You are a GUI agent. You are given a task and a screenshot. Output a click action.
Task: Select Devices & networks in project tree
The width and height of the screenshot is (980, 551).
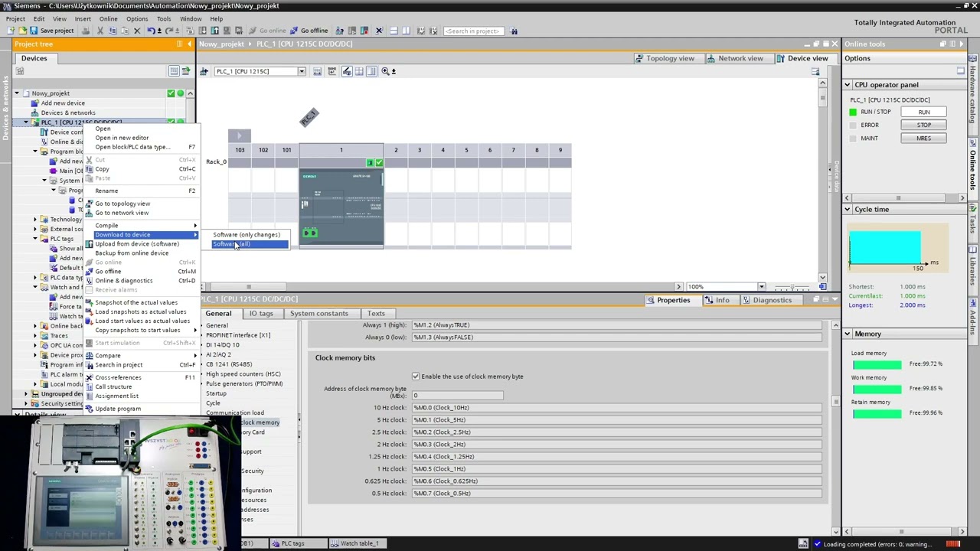click(68, 112)
